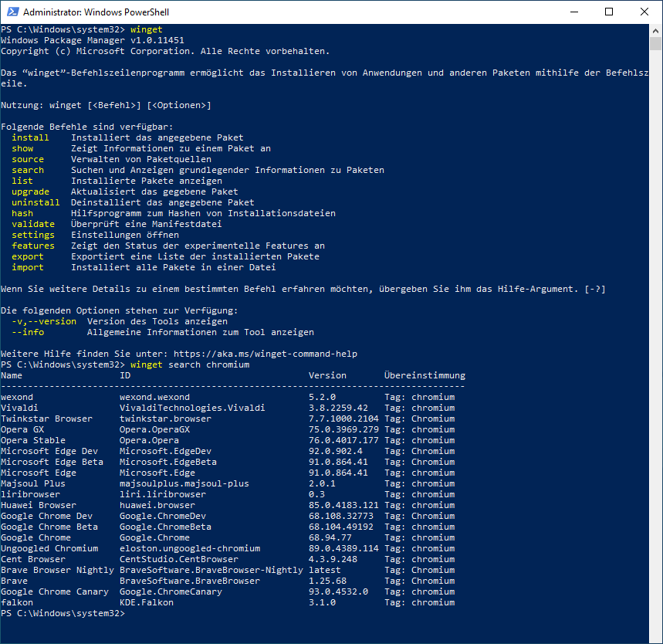Maximize the PowerShell window

[x=609, y=12]
